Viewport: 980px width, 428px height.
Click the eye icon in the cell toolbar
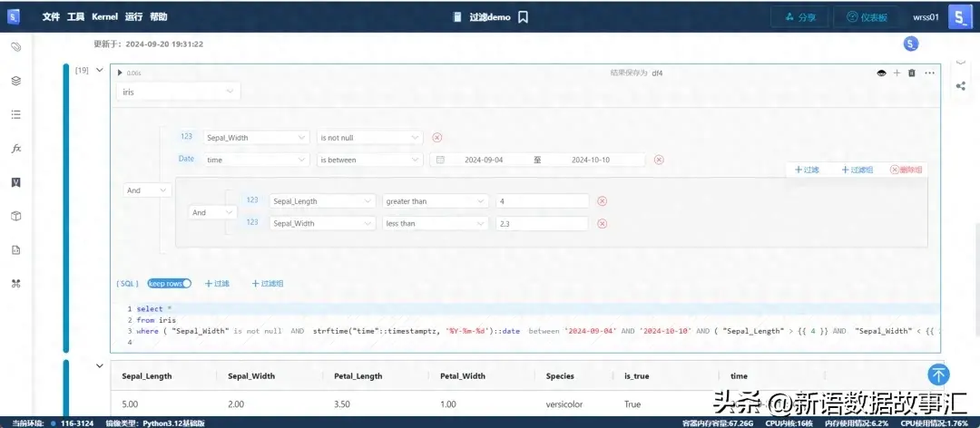tap(881, 73)
